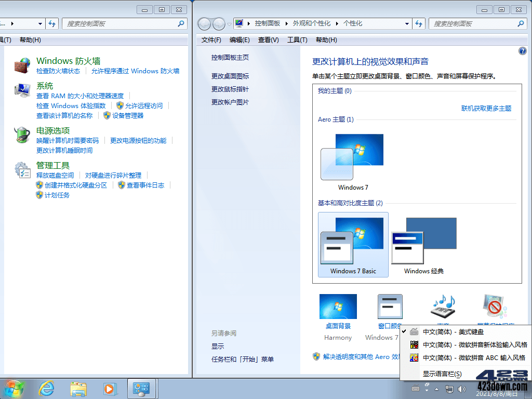This screenshot has width=532, height=399.
Task: Open Windows Explorer folder on taskbar
Action: (x=78, y=389)
